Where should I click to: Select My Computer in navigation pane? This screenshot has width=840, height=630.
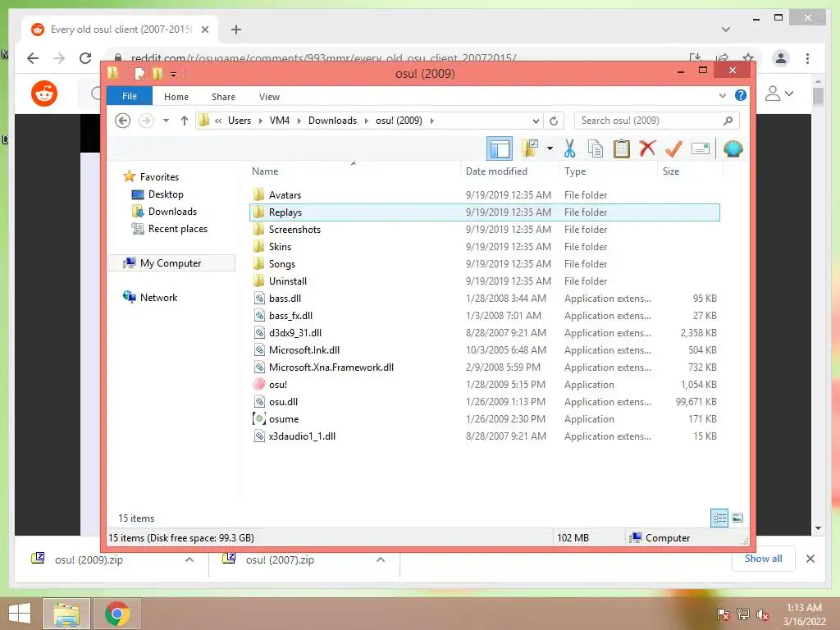coord(171,263)
